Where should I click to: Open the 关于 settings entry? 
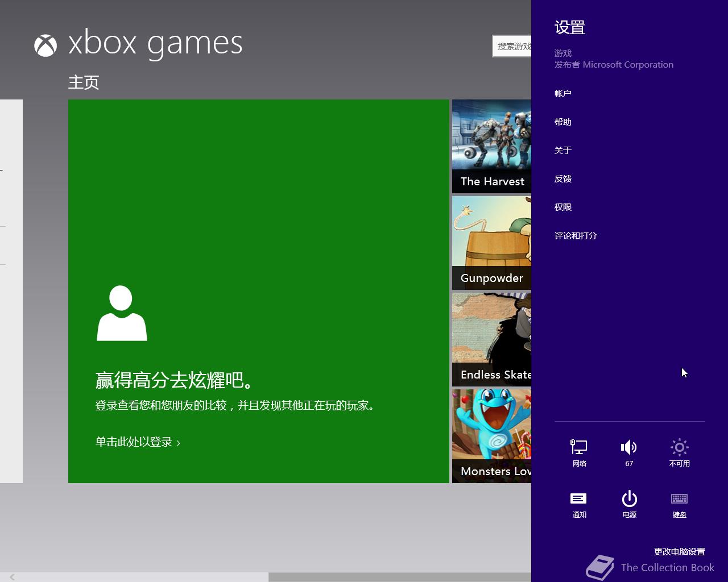pyautogui.click(x=563, y=150)
